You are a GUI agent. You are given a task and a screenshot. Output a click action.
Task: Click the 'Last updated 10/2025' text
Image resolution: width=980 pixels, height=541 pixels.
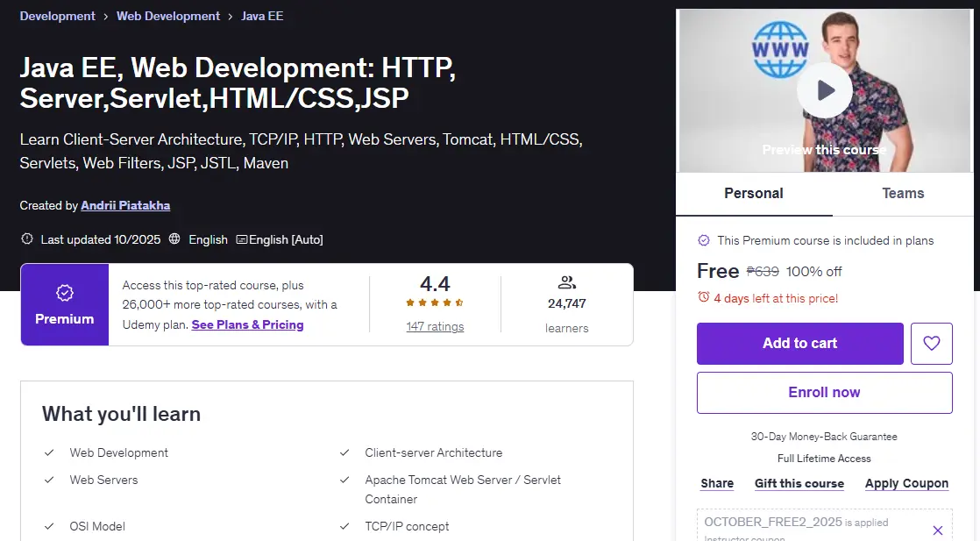click(101, 239)
